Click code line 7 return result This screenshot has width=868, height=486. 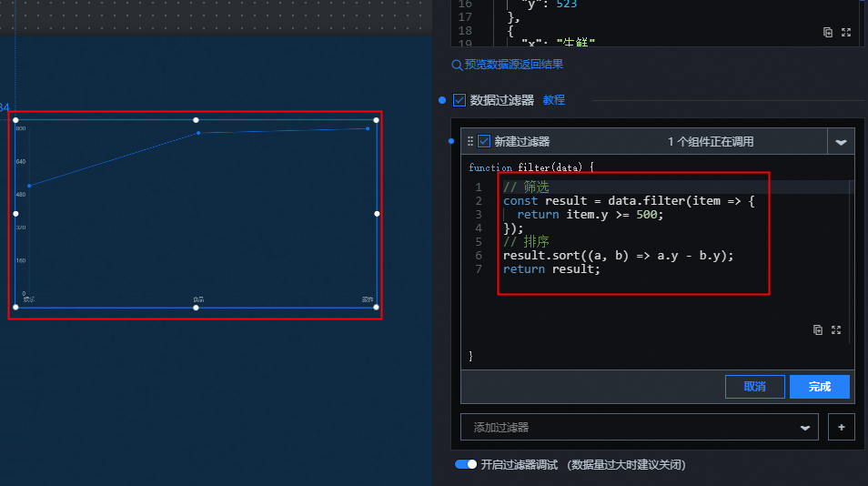pos(551,269)
